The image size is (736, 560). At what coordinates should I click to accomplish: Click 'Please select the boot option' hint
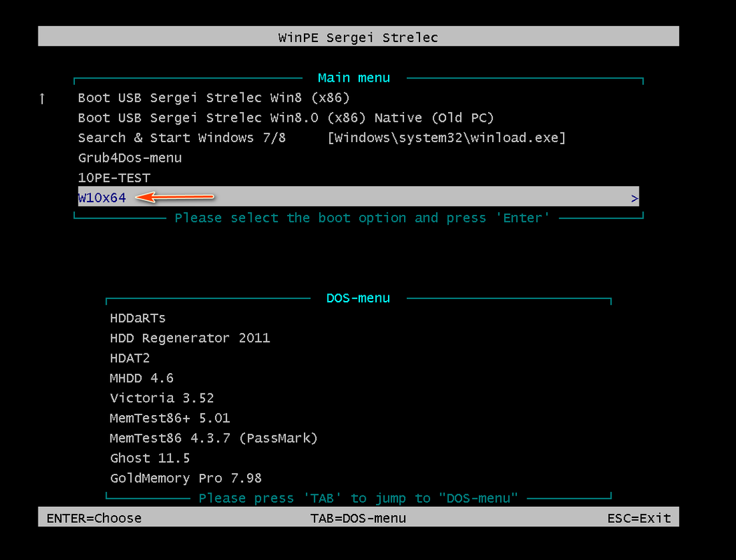coord(362,218)
